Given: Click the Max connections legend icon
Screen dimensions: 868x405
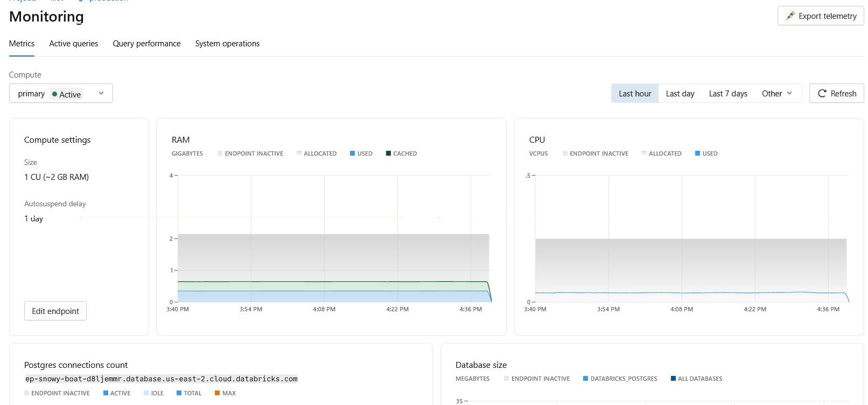Looking at the screenshot, I should click(x=217, y=393).
